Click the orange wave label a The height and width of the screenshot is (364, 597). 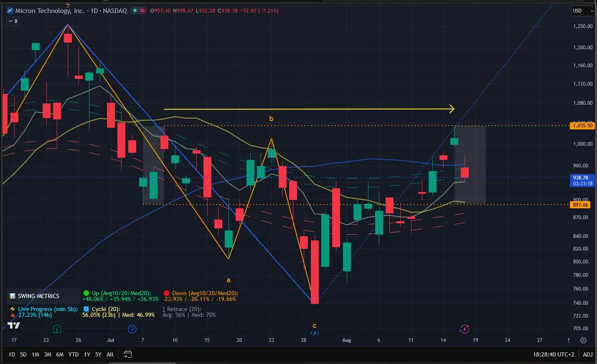(228, 280)
